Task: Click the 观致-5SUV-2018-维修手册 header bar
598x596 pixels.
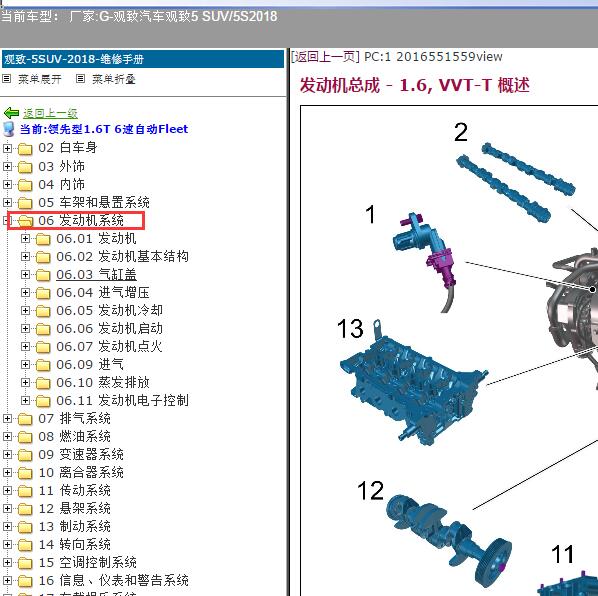Action: coord(143,59)
